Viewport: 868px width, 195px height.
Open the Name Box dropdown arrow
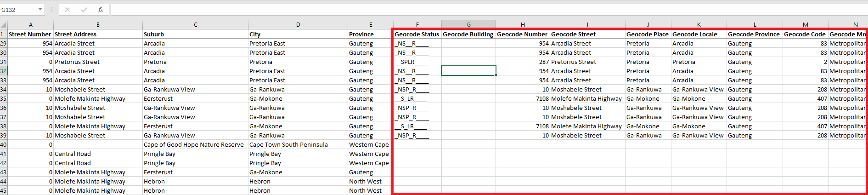[40, 10]
